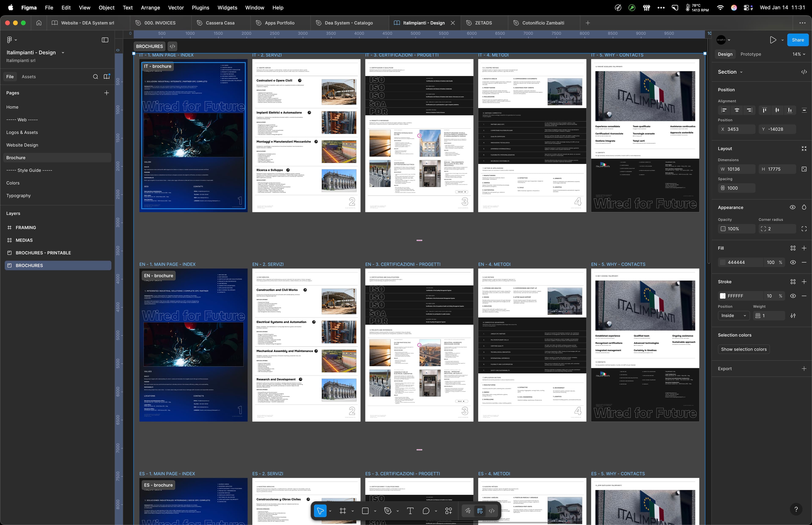Add a new fill with plus
Viewport: 812px width, 525px height.
(804, 248)
